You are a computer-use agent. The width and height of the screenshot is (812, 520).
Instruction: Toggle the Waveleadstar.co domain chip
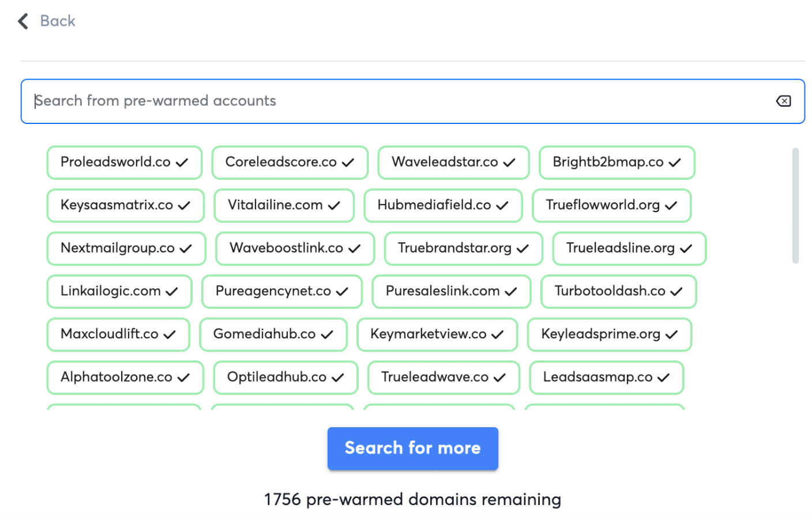click(x=453, y=163)
